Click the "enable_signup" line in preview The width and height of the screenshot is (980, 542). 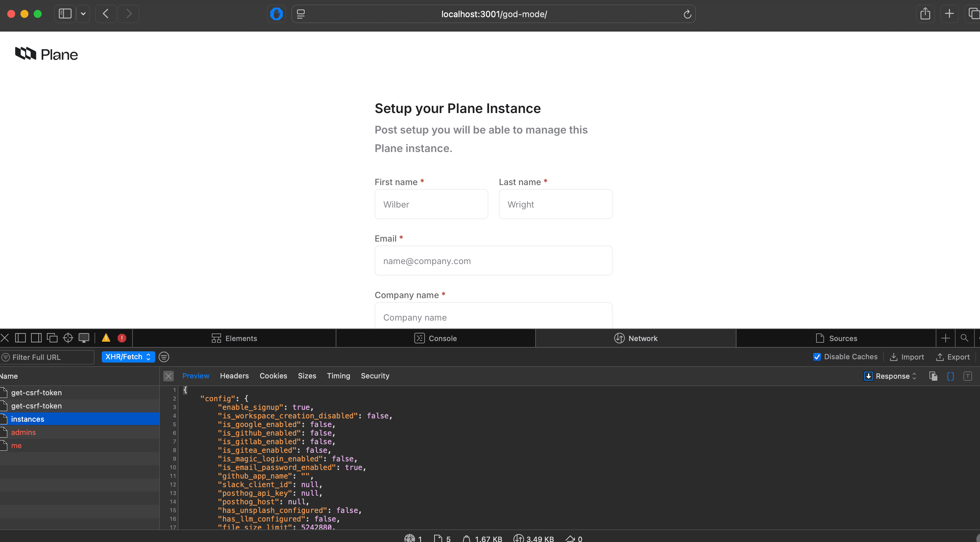coord(266,407)
